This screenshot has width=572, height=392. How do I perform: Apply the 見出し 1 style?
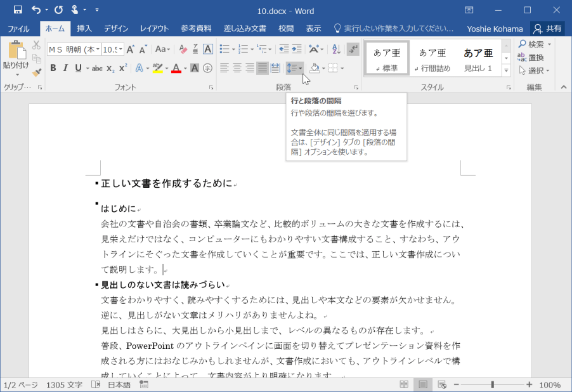pos(478,58)
